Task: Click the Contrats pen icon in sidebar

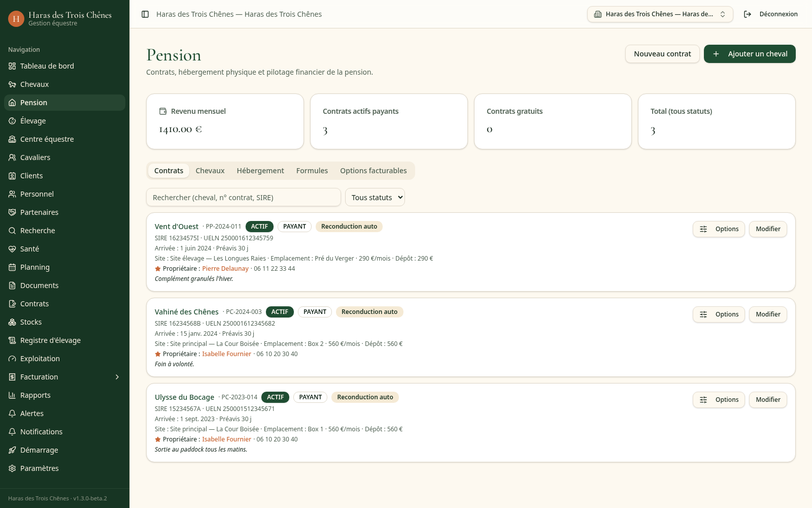Action: tap(12, 304)
